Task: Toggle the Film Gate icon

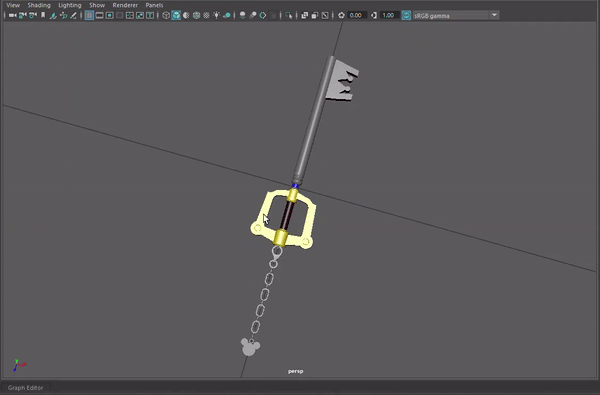Action: [x=99, y=15]
